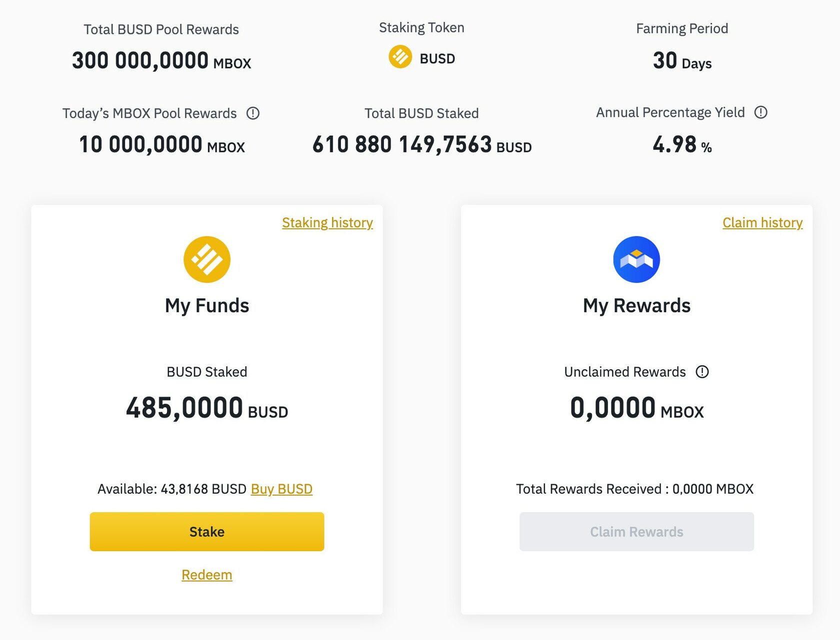Click Total Rewards Received : 0,0000 MBOX text
This screenshot has width=840, height=640.
[634, 489]
